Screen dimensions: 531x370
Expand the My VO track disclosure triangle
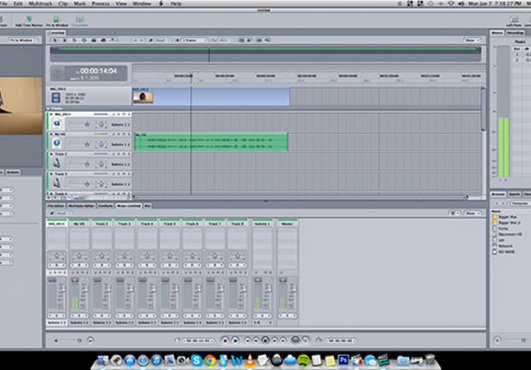tap(51, 134)
